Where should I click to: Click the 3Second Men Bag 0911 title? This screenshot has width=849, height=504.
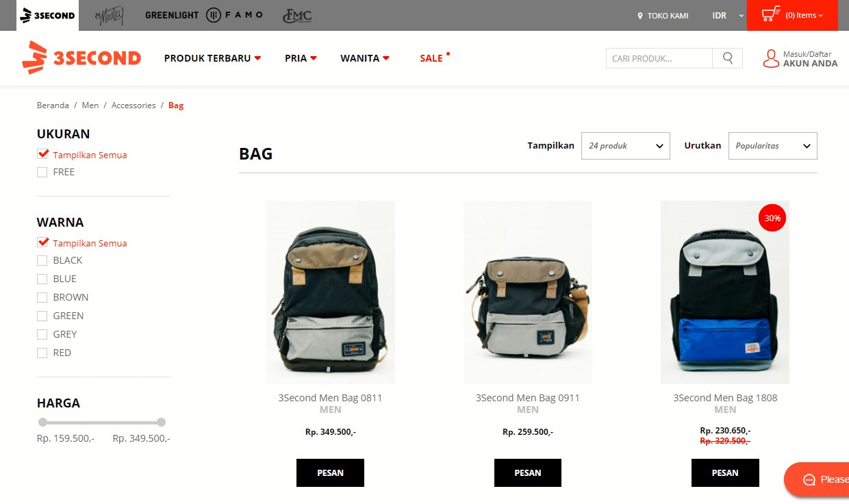(x=528, y=398)
